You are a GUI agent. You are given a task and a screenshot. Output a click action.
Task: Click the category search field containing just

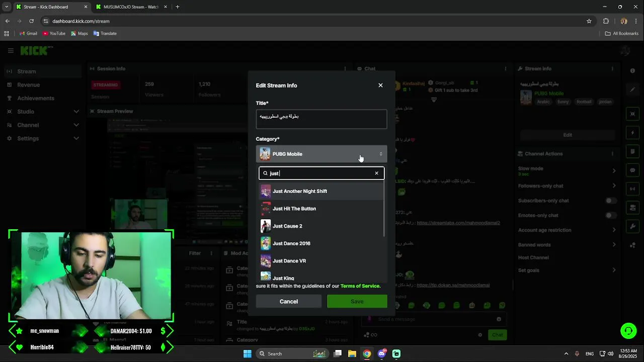[x=321, y=173]
